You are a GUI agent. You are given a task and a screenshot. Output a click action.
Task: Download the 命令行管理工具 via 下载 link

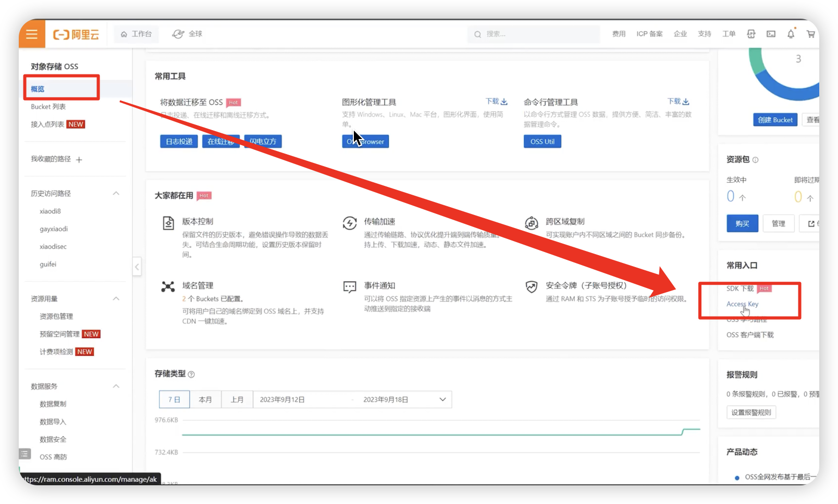click(x=679, y=102)
